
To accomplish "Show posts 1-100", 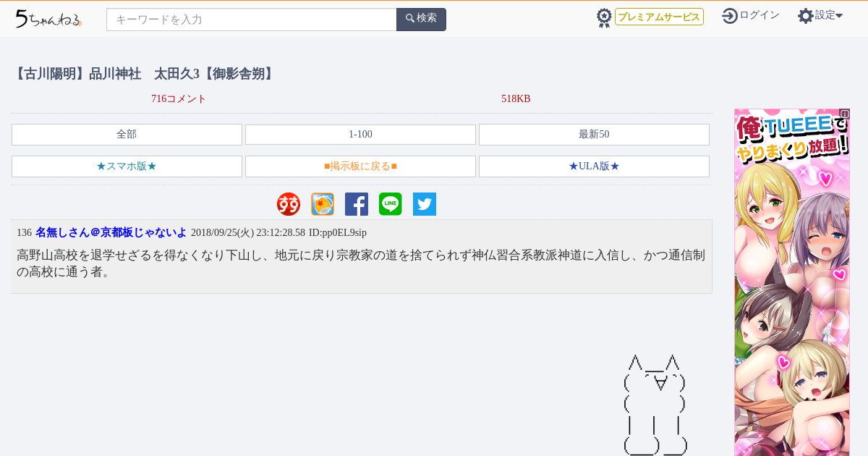I will [x=360, y=135].
